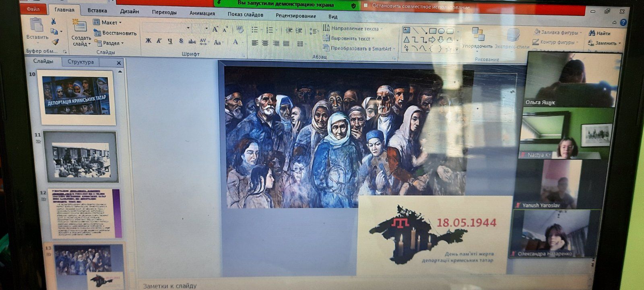Screen dimensions: 644x290
Task: Open the Структура outline tab
Action: click(x=80, y=62)
